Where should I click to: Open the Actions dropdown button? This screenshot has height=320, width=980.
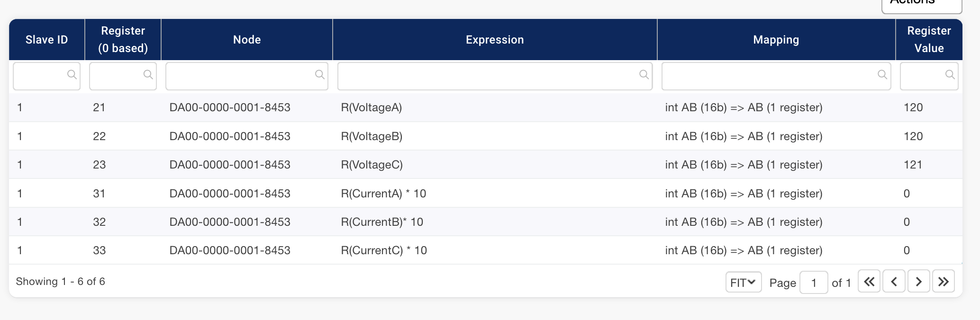click(921, 4)
